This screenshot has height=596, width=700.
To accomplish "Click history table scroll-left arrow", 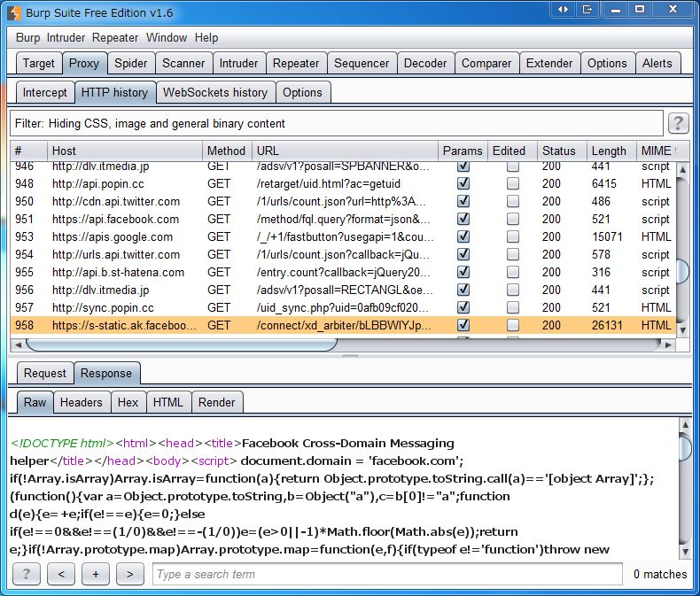I will [18, 344].
